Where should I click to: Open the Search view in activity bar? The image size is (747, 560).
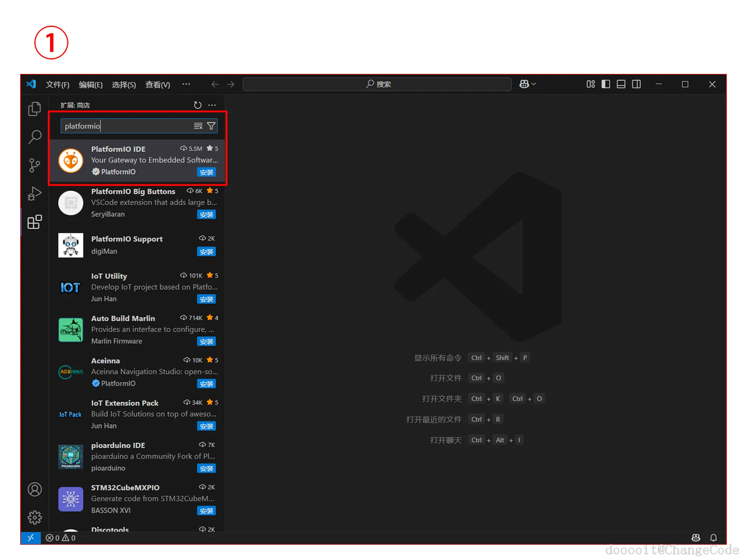tap(34, 137)
